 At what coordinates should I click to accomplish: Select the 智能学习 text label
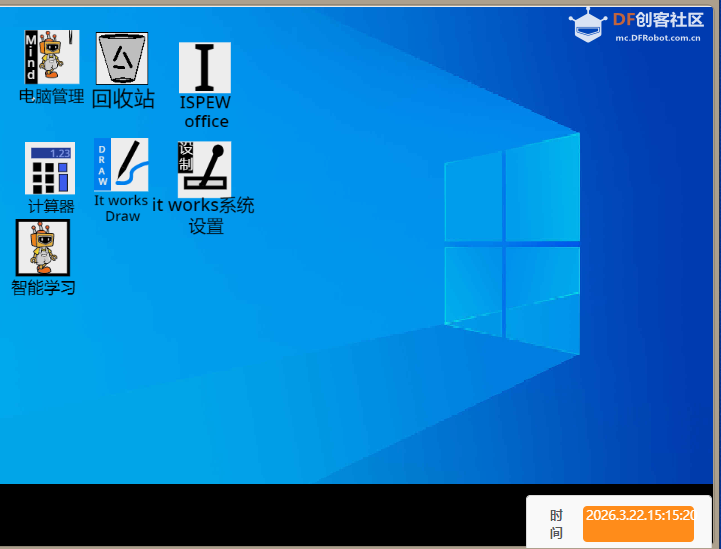pos(44,288)
